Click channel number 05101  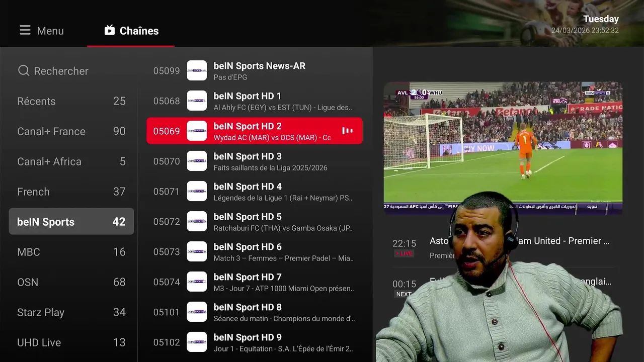point(167,312)
